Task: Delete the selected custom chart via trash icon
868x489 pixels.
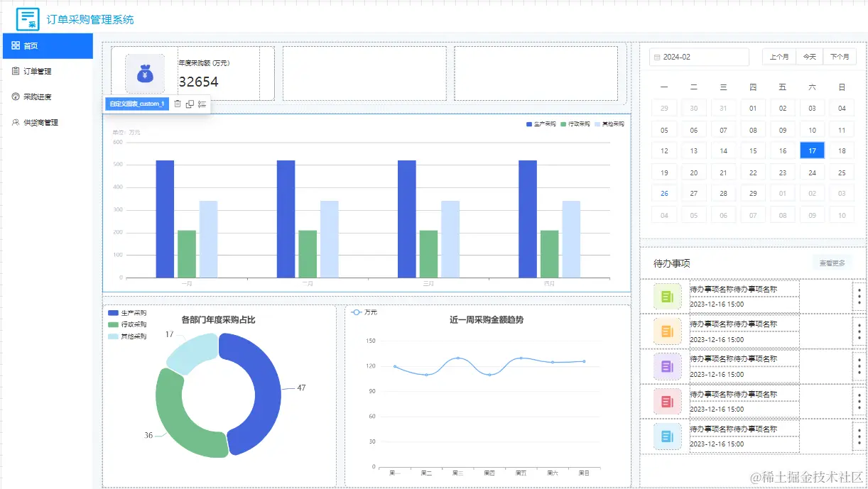Action: (x=178, y=104)
